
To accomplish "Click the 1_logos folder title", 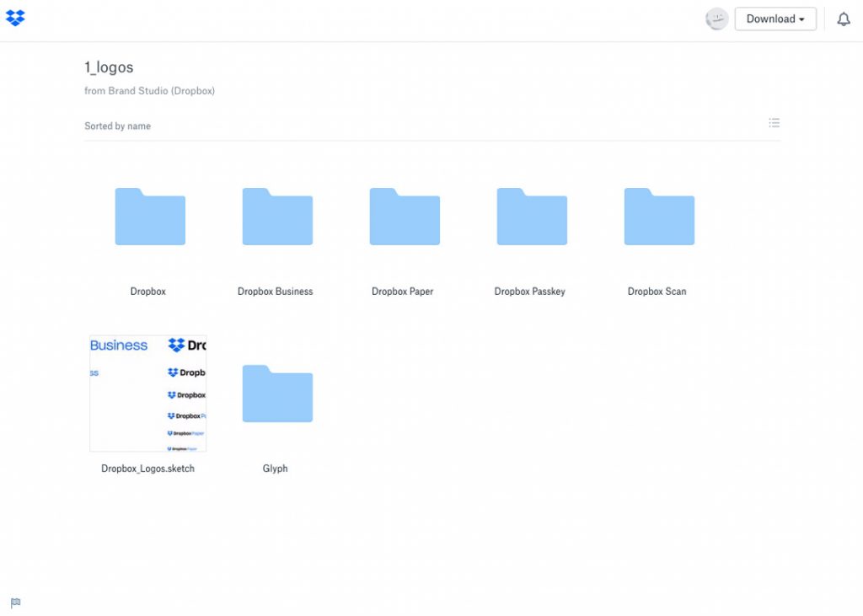I will pos(109,67).
